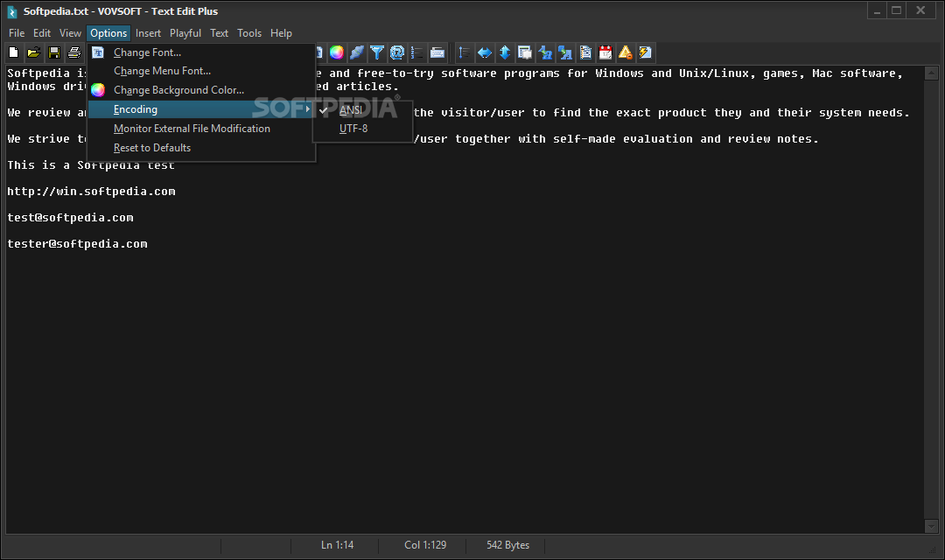Screen dimensions: 945x560
Task: Open the View menu
Action: point(70,33)
